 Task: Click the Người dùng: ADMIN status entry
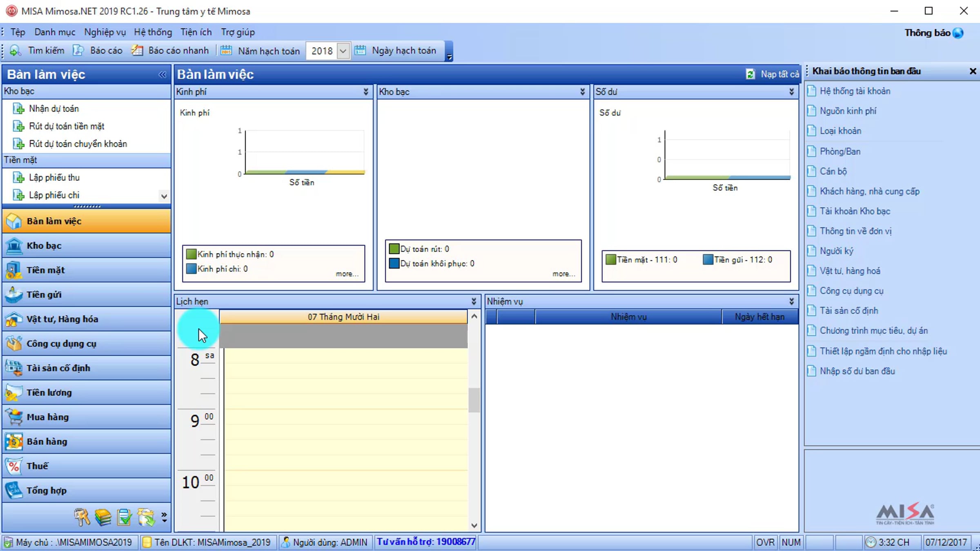pyautogui.click(x=325, y=542)
